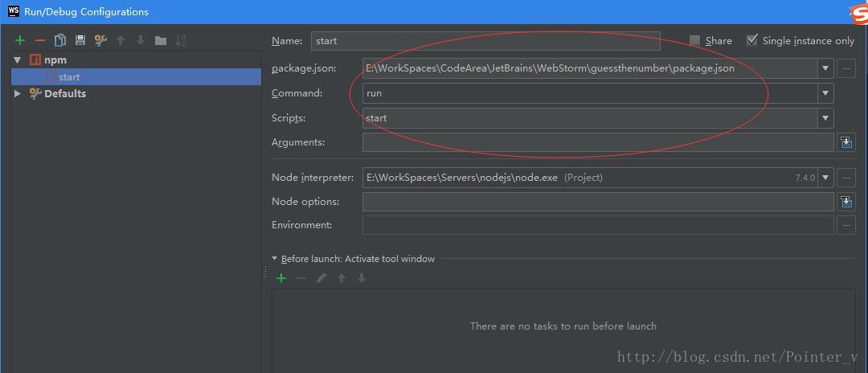Add a before launch task

coord(281,278)
